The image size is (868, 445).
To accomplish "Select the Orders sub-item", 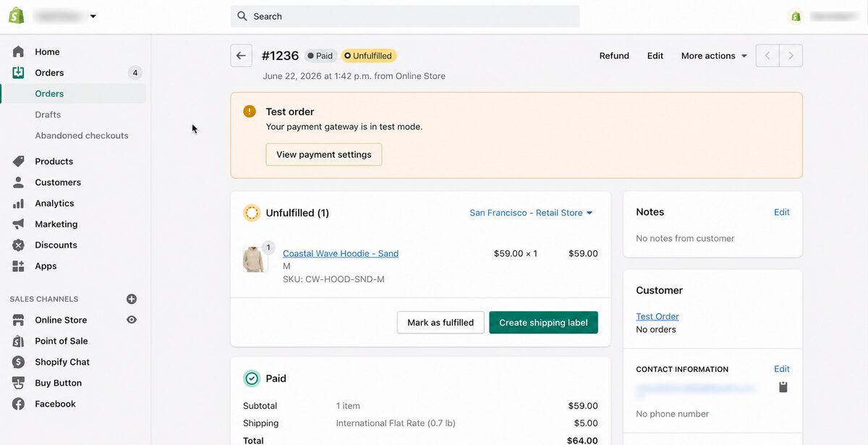I will (49, 93).
